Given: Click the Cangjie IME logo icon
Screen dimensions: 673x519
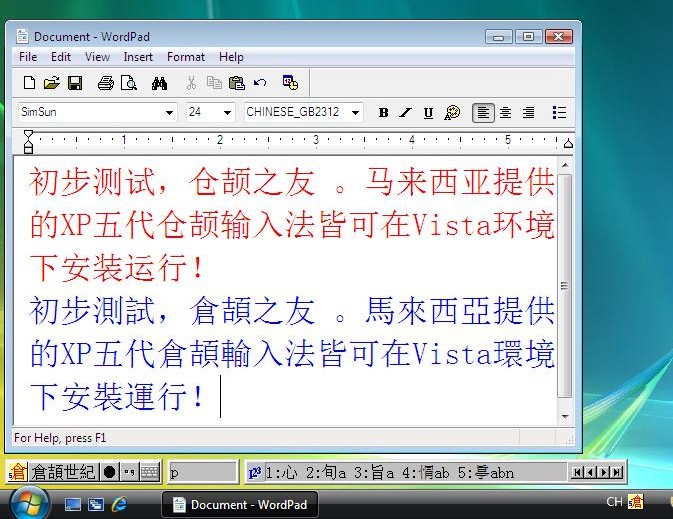Looking at the screenshot, I should (18, 472).
